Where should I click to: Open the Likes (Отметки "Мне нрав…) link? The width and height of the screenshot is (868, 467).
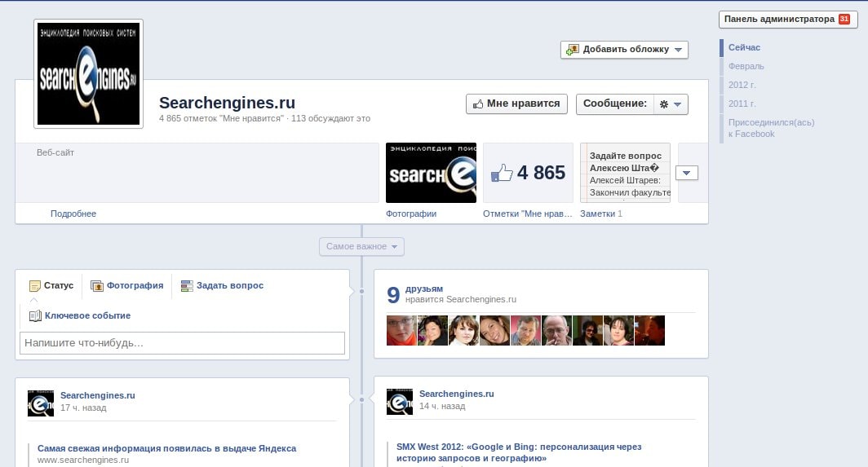(528, 214)
